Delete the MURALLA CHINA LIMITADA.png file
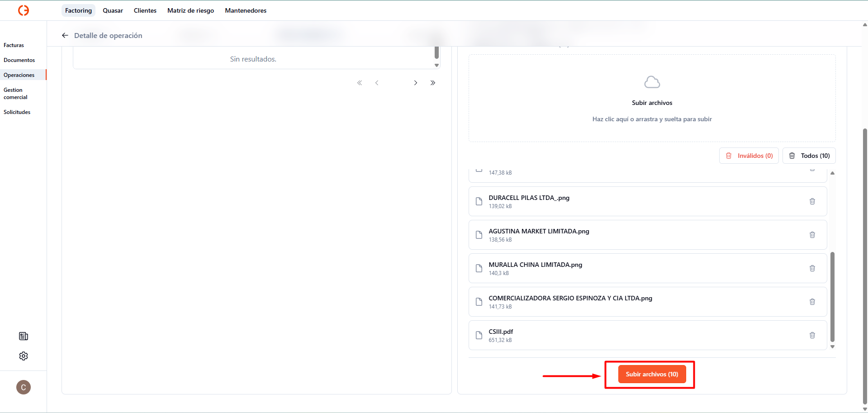This screenshot has height=413, width=868. [x=812, y=268]
